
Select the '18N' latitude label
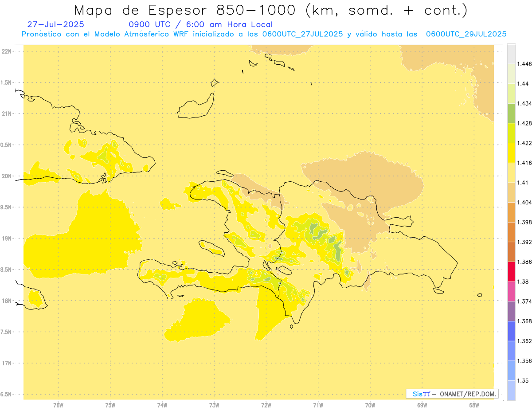coord(7,301)
